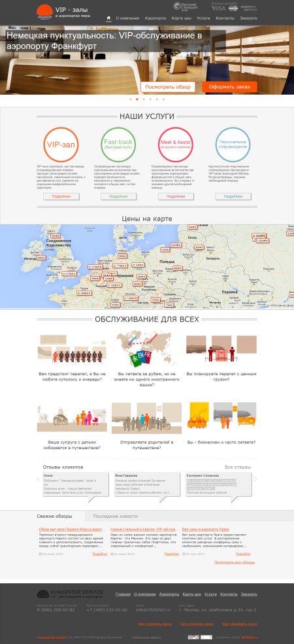Open Карта цен in top navigation
Screen dimensions: 294x644
coord(182,18)
